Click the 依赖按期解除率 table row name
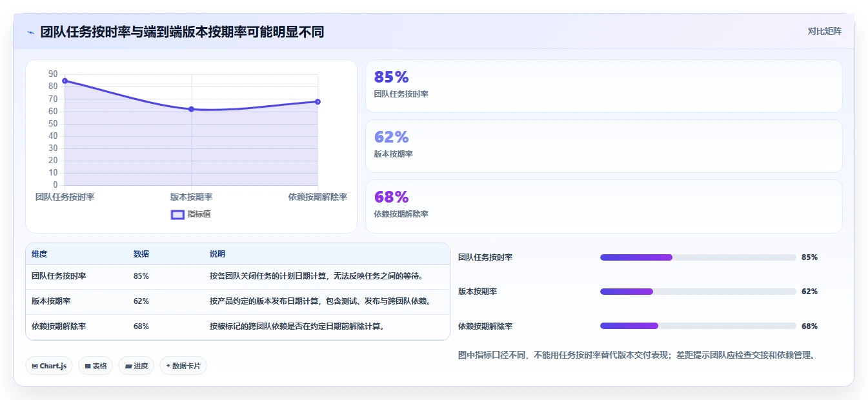Image resolution: width=868 pixels, height=400 pixels. click(x=59, y=326)
